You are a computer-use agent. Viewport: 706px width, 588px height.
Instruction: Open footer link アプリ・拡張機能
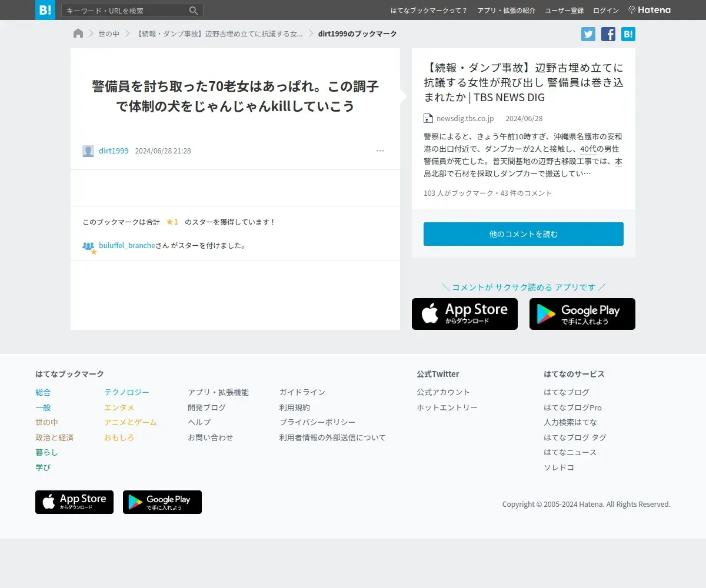[x=218, y=392]
